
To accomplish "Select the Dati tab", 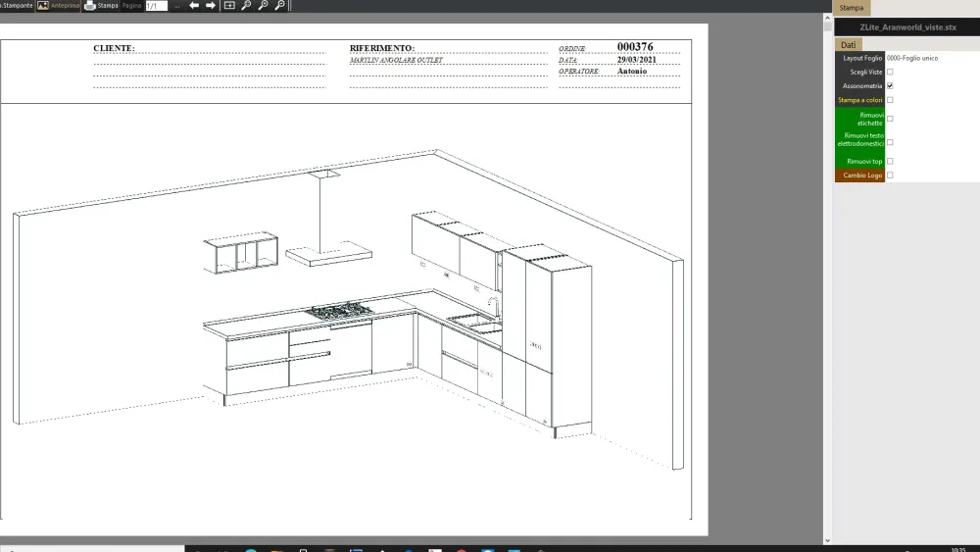I will (x=849, y=45).
